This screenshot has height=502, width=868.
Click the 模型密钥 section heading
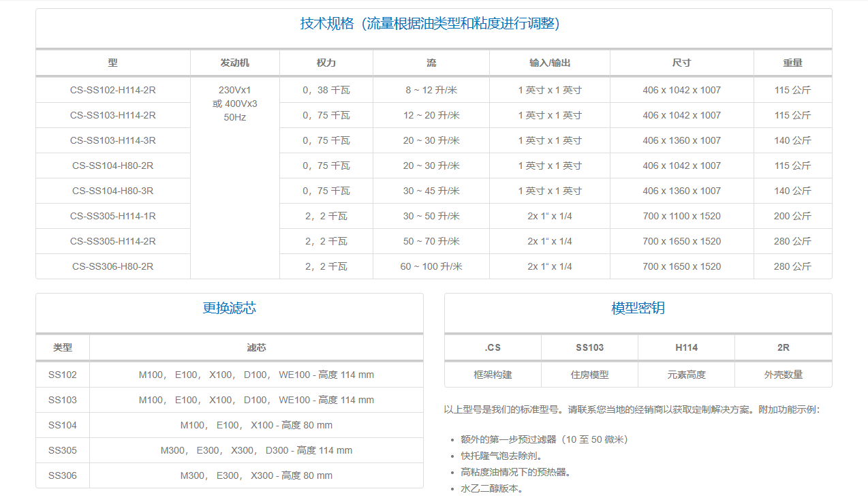tap(638, 308)
